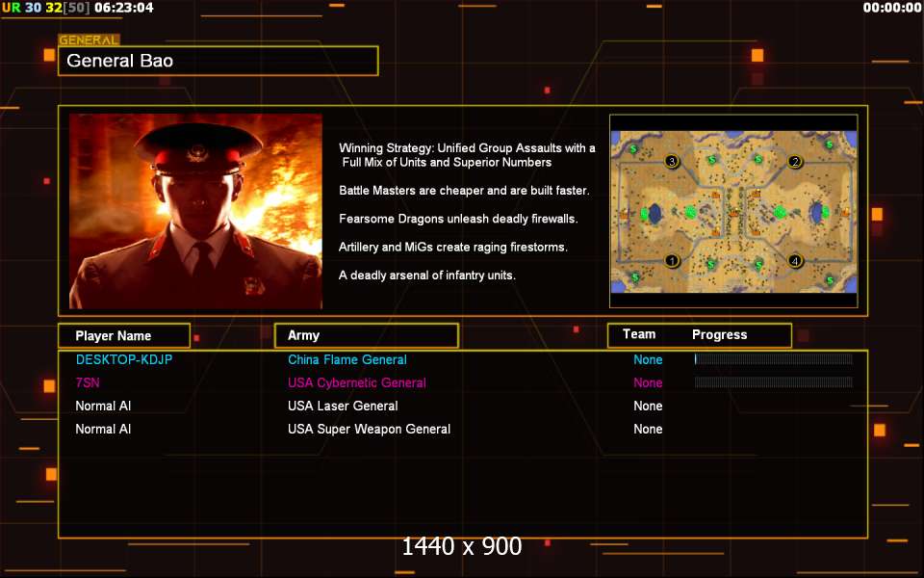Click Team None in USA Super Weapon General row
Image resolution: width=924 pixels, height=578 pixels.
point(648,429)
